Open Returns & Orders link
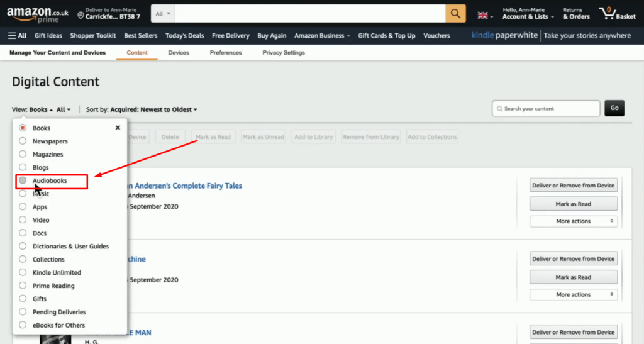 [x=576, y=14]
